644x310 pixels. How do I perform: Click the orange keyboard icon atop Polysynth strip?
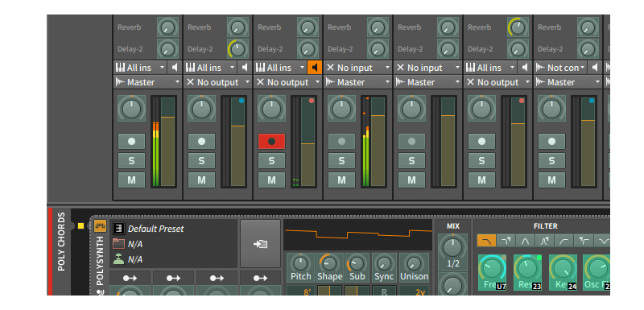(x=100, y=225)
